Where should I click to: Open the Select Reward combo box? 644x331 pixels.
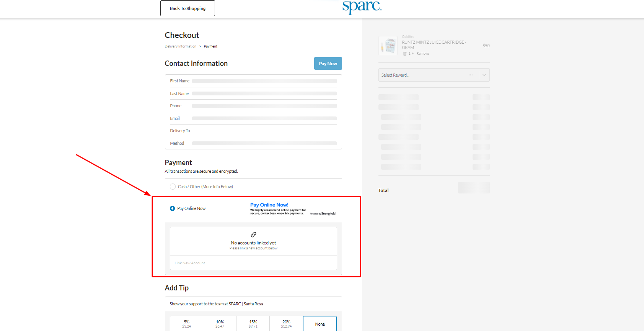(x=434, y=75)
